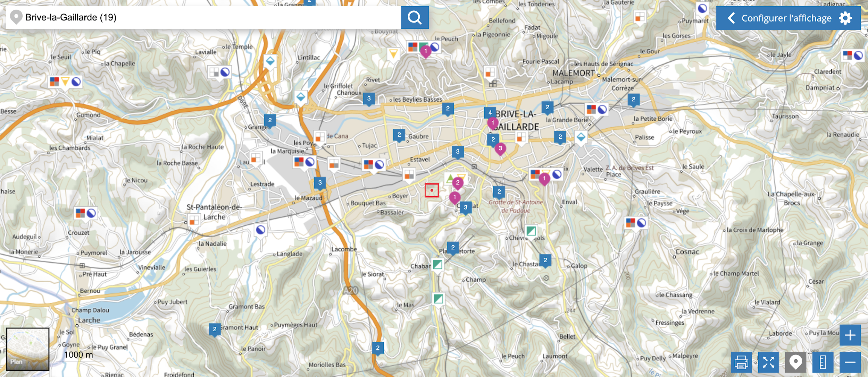Zoom in with the plus button
Image resolution: width=868 pixels, height=377 pixels.
coord(850,335)
